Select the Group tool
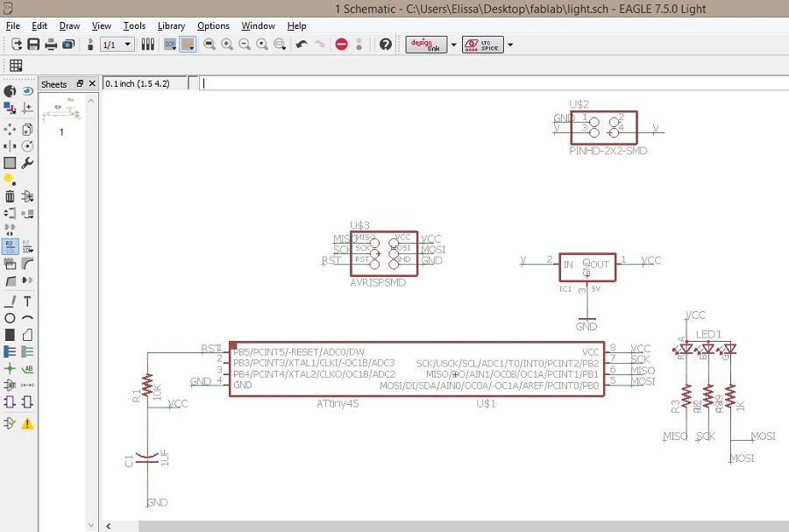 point(10,163)
